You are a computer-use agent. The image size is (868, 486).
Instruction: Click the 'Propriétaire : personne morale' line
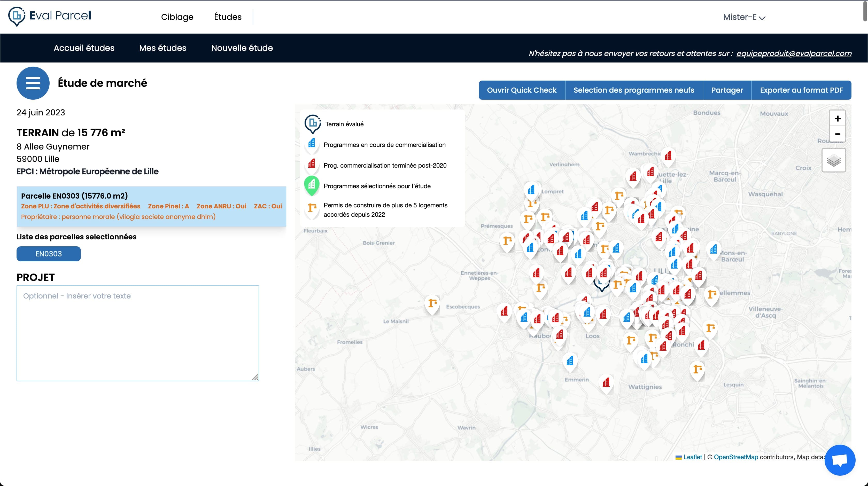click(118, 217)
